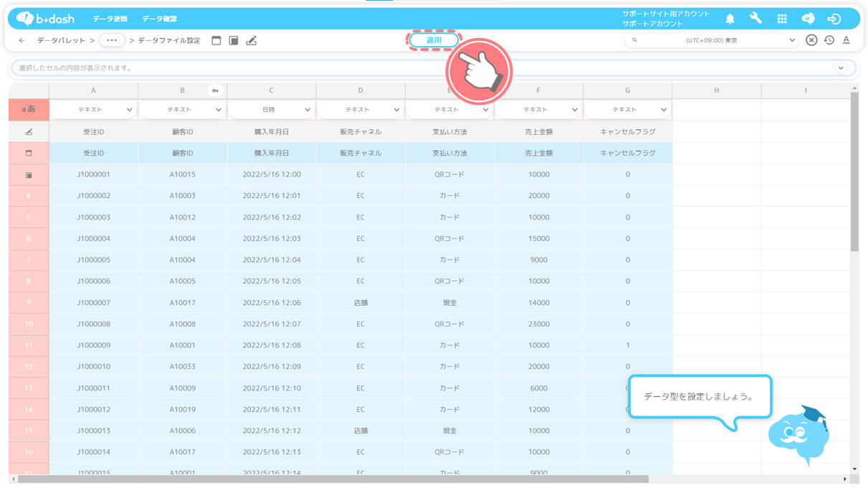Click cancel flag cell with value 1

[627, 345]
